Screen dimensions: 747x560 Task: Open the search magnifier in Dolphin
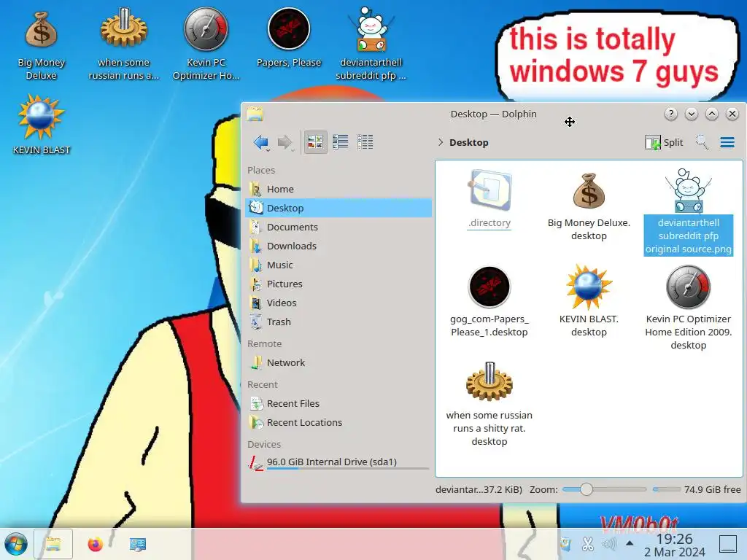point(702,142)
